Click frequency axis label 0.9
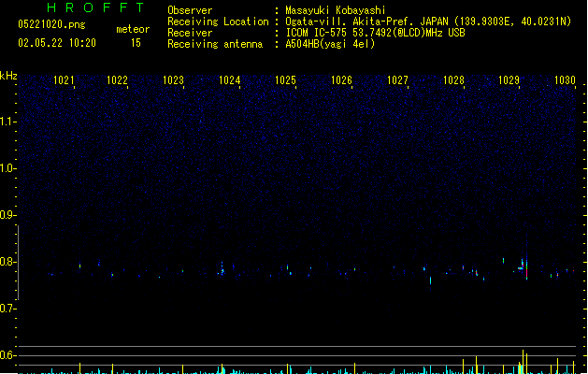This screenshot has width=588, height=374. point(8,215)
